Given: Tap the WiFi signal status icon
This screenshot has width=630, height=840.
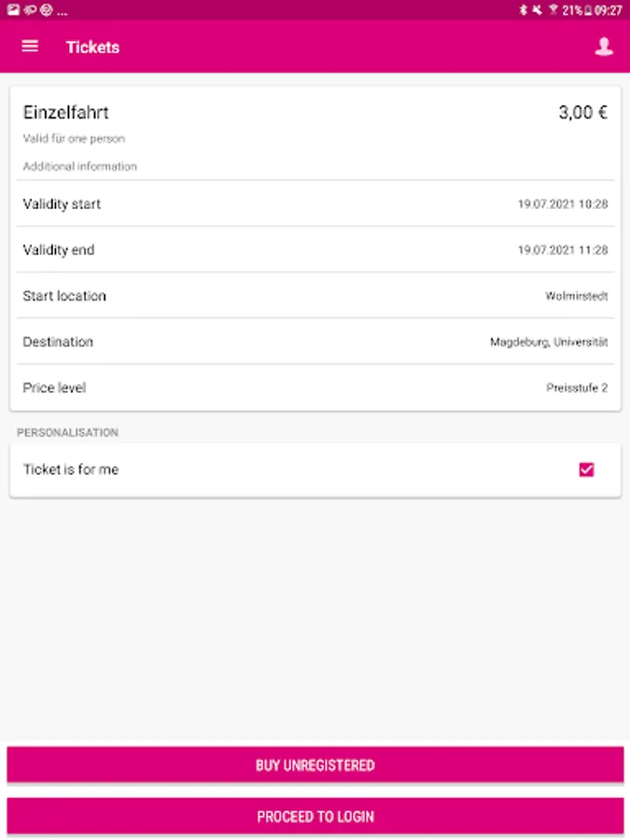Looking at the screenshot, I should 553,10.
